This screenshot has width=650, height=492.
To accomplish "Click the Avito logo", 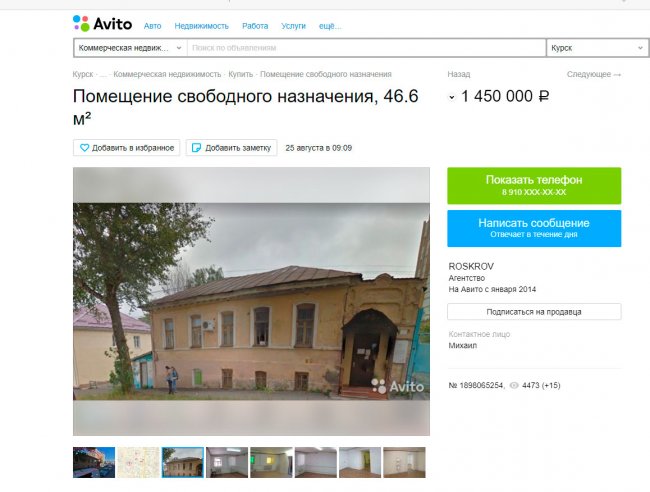I will coord(102,24).
